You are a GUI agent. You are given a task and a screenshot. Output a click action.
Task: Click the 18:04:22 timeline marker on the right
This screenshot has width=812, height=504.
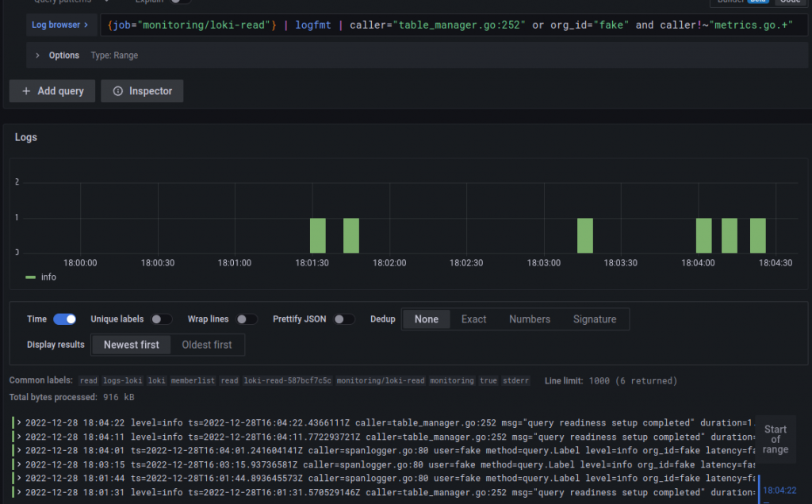coord(779,491)
